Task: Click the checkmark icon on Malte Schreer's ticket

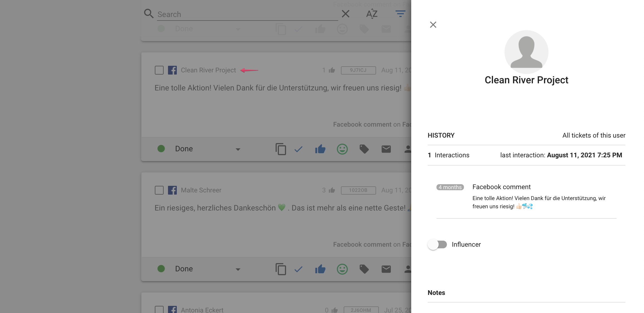Action: tap(298, 269)
